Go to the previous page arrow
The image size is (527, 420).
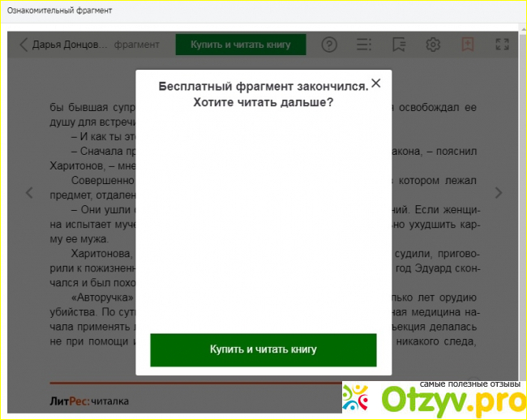tap(29, 193)
